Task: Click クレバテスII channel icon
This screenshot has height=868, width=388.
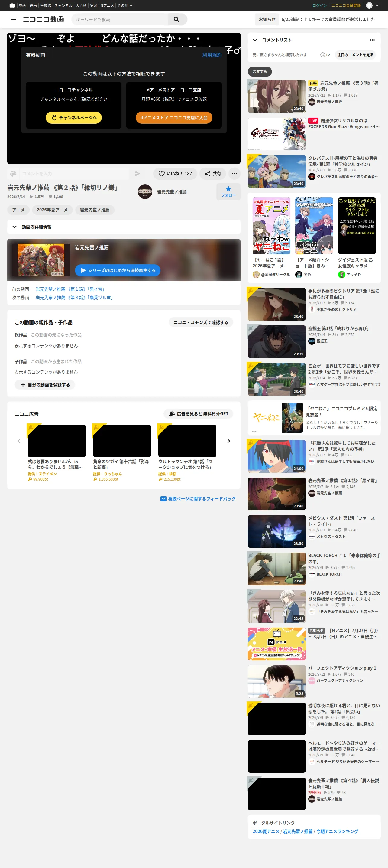Action: click(x=312, y=177)
